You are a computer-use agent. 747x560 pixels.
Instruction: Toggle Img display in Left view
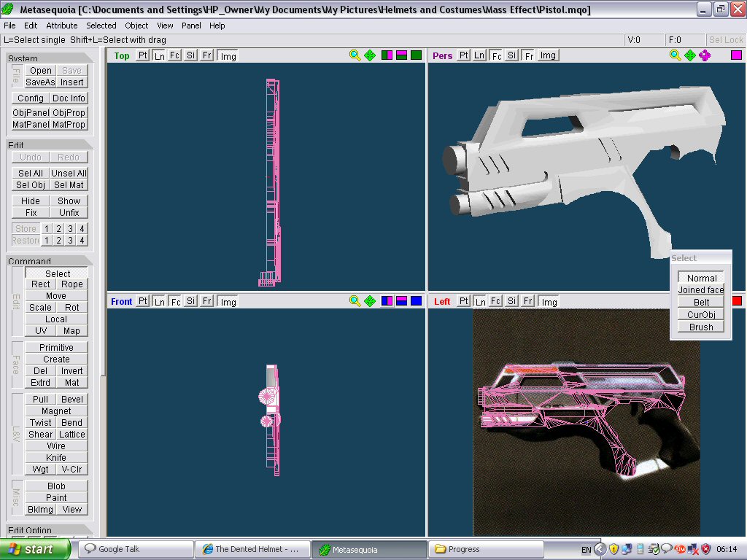tap(549, 301)
